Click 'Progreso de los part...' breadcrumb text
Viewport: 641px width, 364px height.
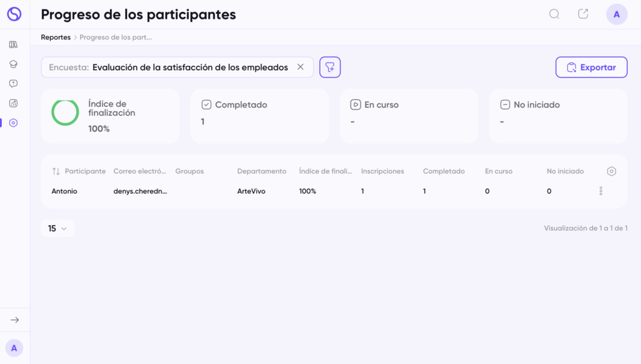pyautogui.click(x=116, y=37)
